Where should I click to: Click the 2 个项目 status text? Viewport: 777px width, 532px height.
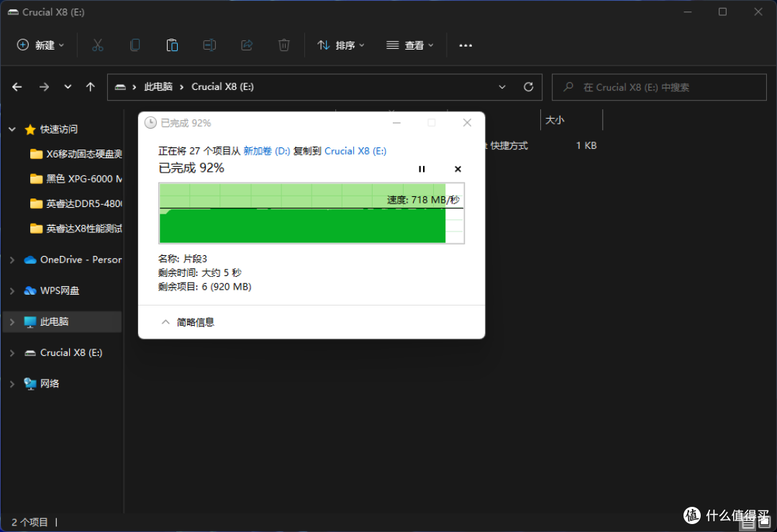point(29,522)
